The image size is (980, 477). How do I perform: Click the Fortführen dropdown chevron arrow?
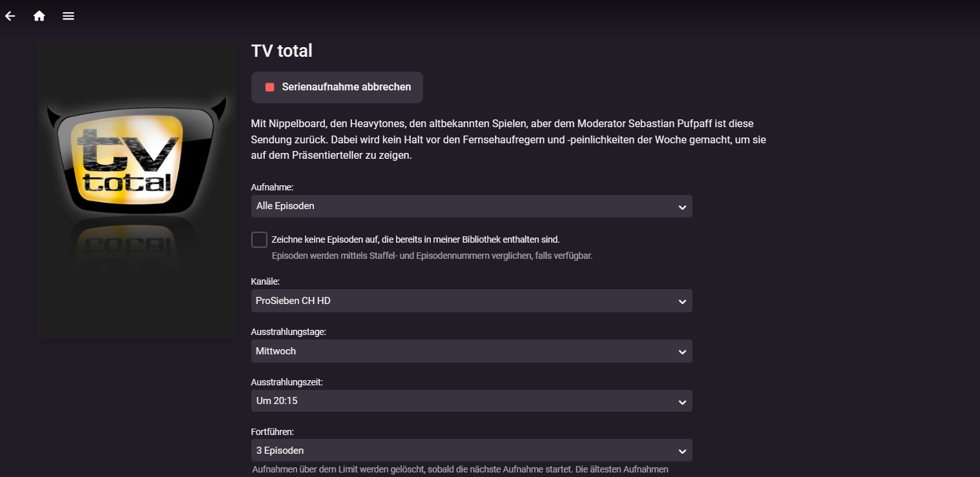click(x=682, y=451)
